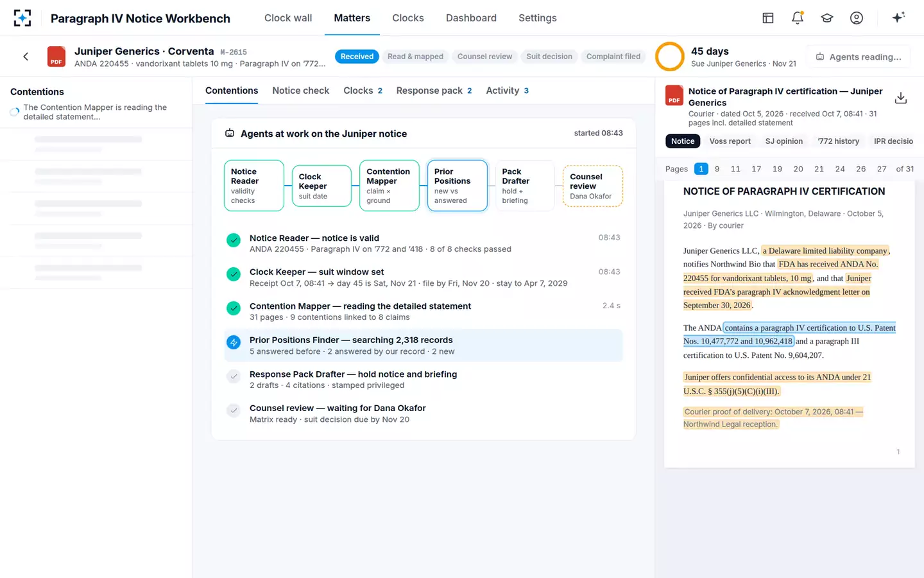Image resolution: width=924 pixels, height=578 pixels.
Task: Switch to the Dashboard tab
Action: pos(471,18)
